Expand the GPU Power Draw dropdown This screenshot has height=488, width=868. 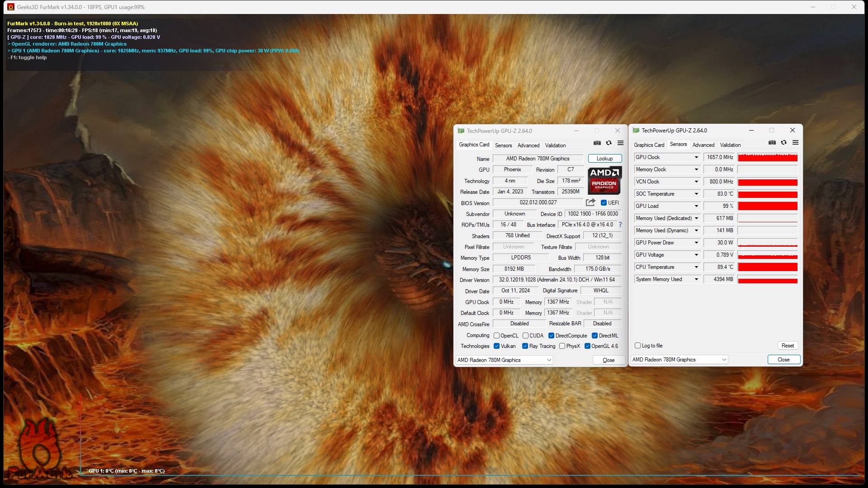point(696,243)
